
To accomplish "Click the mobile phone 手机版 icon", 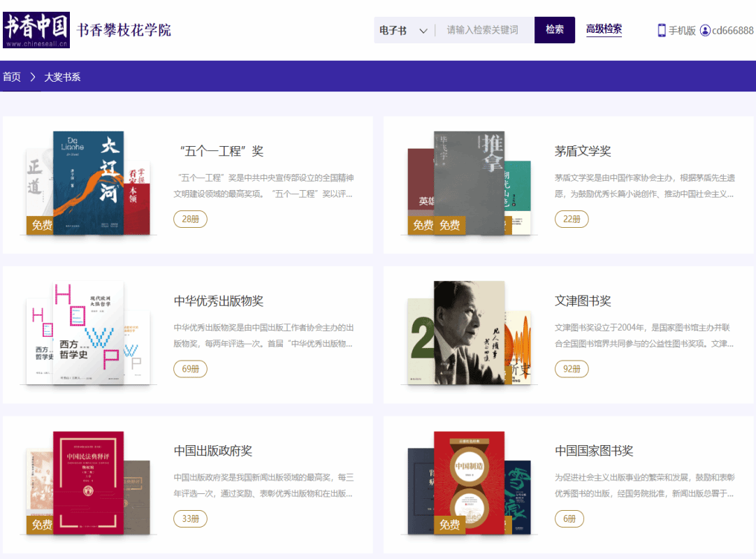I will 662,30.
